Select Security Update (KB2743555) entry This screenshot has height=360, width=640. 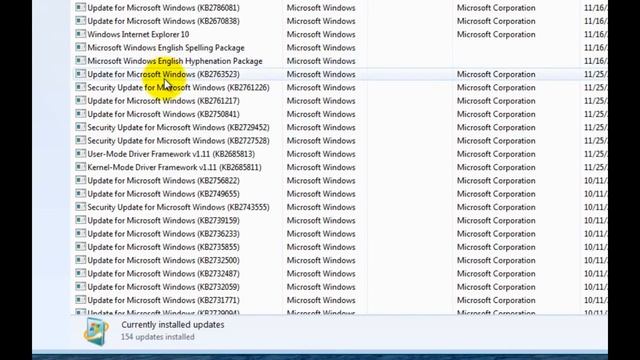[x=178, y=207]
